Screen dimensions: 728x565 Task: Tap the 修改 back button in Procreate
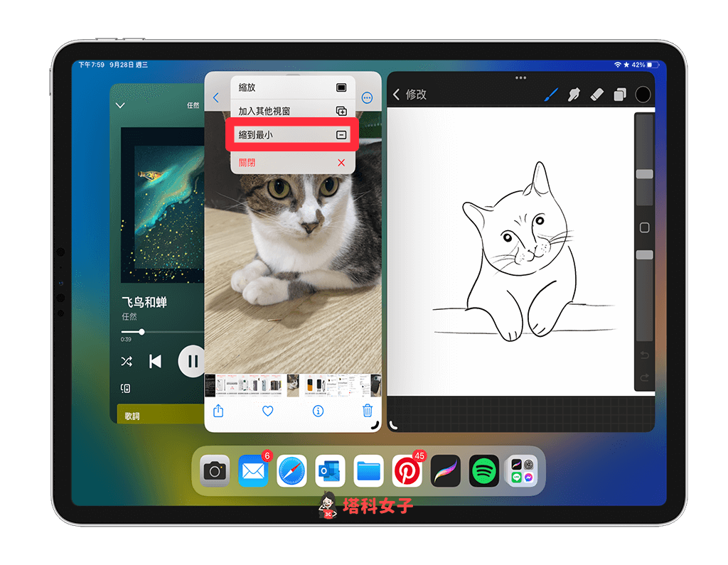pyautogui.click(x=409, y=95)
